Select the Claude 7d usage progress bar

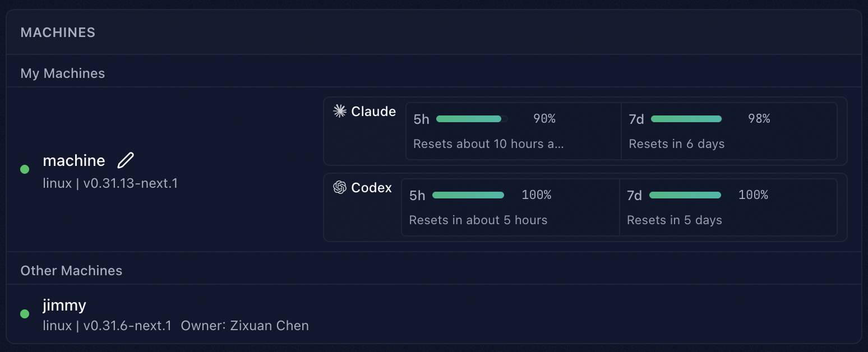[686, 119]
